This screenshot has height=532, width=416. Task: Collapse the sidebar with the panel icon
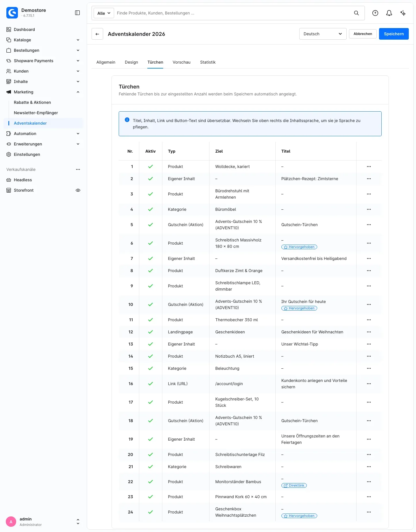[77, 13]
